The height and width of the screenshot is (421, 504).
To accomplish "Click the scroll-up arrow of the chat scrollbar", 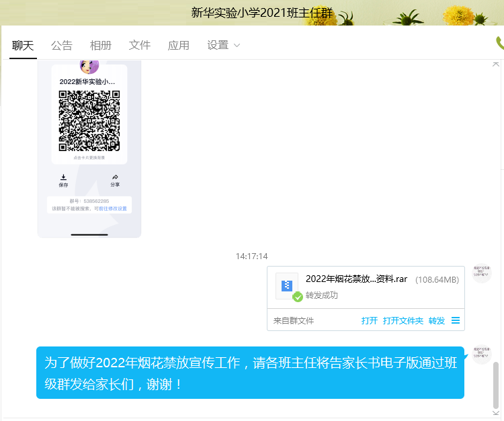I will pos(496,64).
